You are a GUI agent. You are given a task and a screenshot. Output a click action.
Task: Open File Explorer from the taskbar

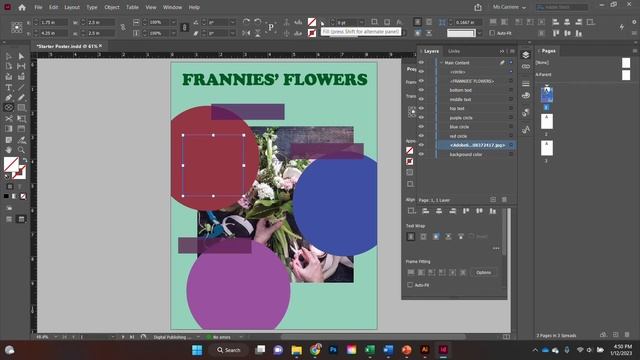297,350
